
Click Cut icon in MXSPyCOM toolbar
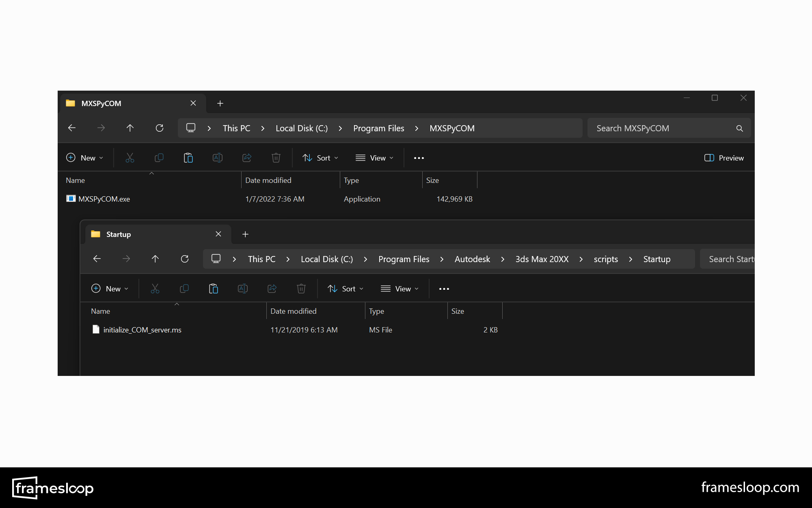tap(130, 158)
